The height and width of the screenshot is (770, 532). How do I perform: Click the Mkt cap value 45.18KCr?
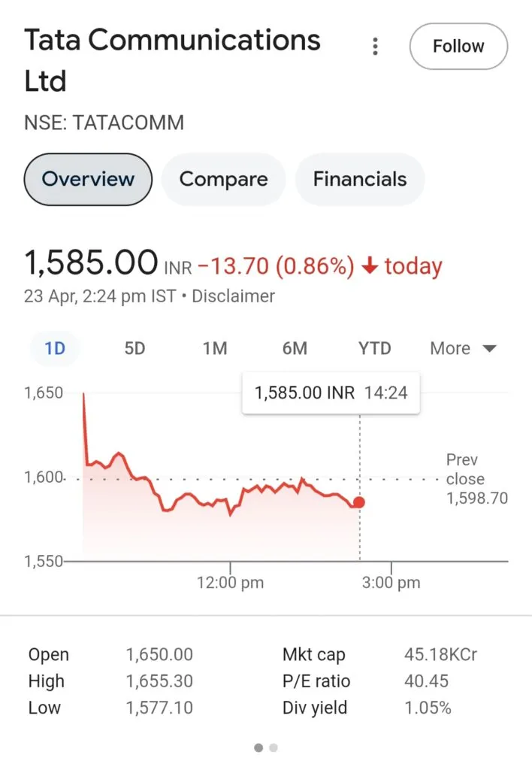pyautogui.click(x=440, y=655)
